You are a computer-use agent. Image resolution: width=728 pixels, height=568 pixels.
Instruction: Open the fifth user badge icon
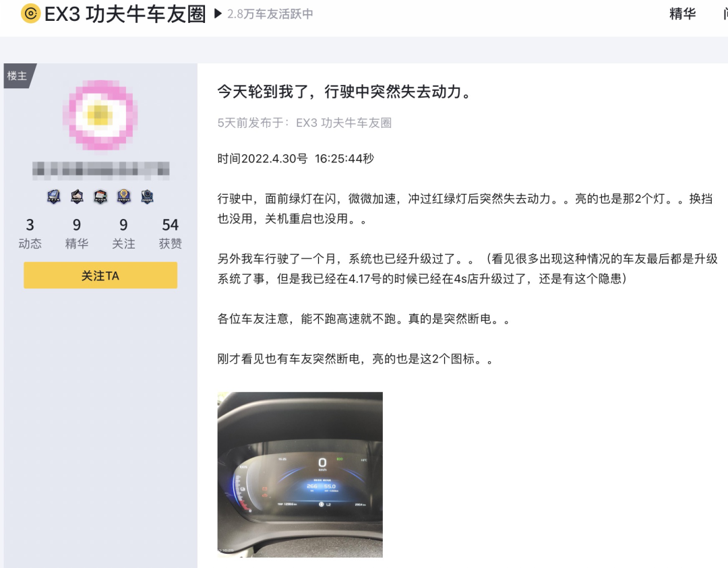click(147, 197)
